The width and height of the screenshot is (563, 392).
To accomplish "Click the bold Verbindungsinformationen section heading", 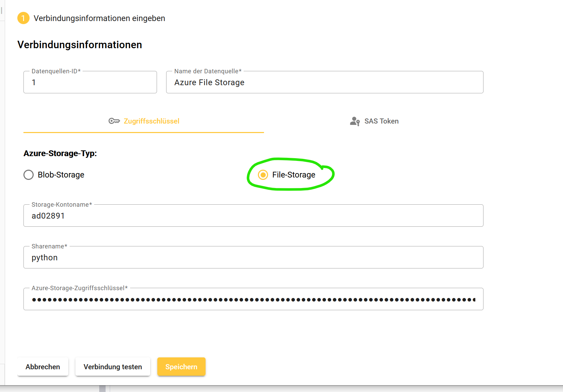I will (x=80, y=45).
